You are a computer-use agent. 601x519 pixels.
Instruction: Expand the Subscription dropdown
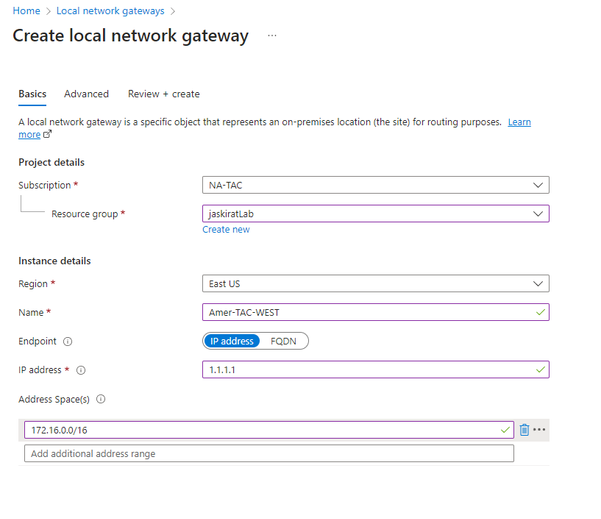(x=375, y=185)
